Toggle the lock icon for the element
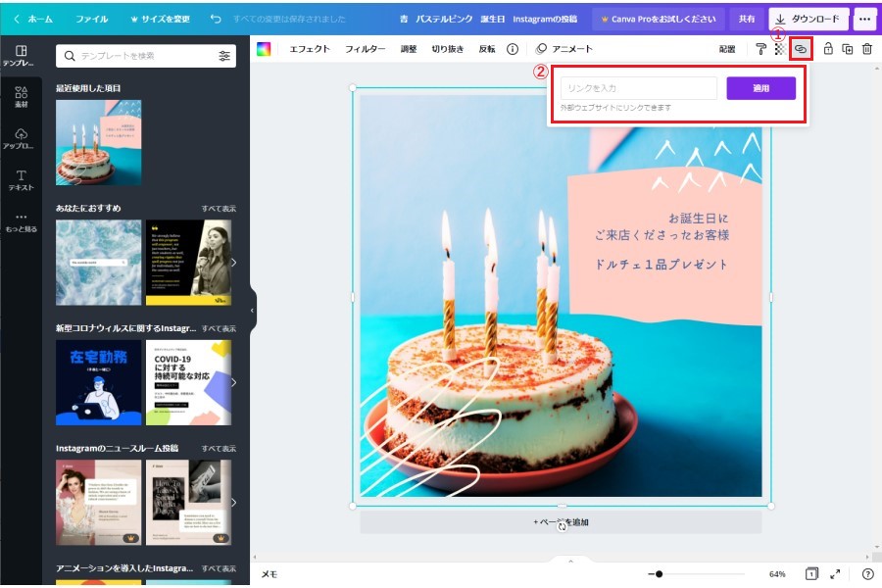This screenshot has height=588, width=882. click(x=828, y=49)
